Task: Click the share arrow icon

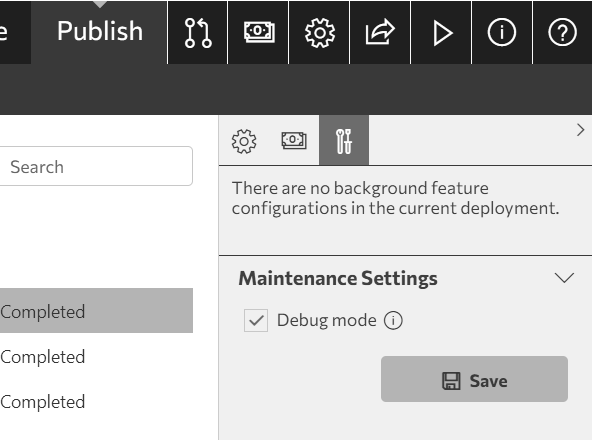Action: [x=380, y=33]
